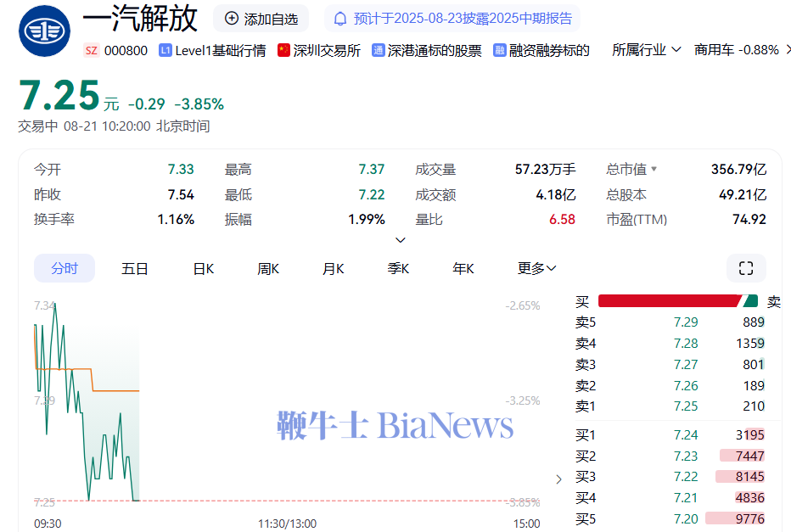The height and width of the screenshot is (532, 791).
Task: Click the fullscreen chart icon
Action: click(x=746, y=268)
